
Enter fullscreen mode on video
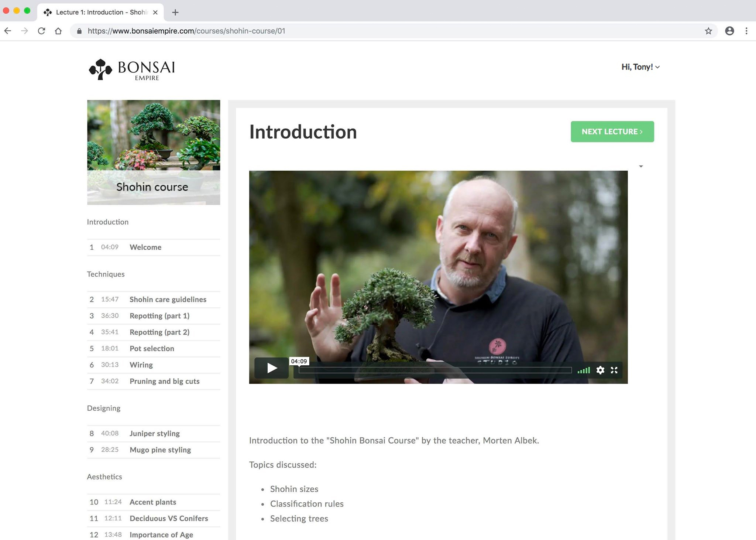[614, 370]
